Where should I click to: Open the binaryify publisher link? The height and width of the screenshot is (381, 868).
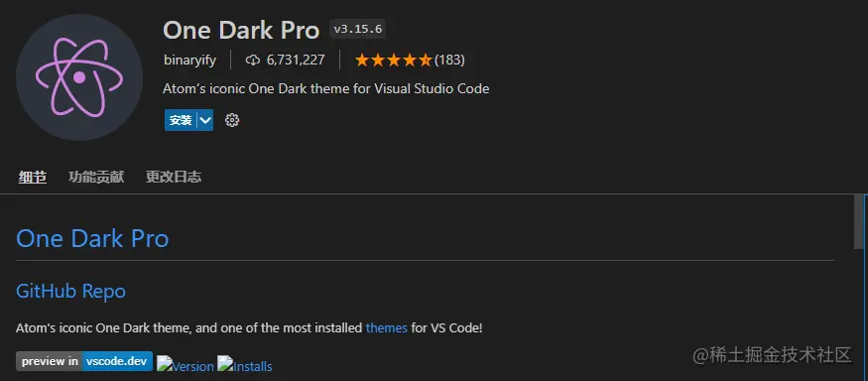pyautogui.click(x=189, y=60)
